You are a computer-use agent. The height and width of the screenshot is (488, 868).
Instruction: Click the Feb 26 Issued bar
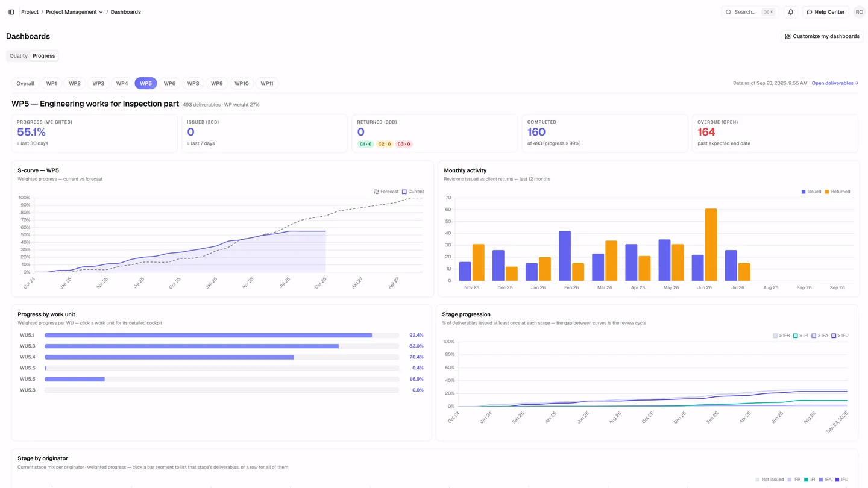pyautogui.click(x=565, y=256)
